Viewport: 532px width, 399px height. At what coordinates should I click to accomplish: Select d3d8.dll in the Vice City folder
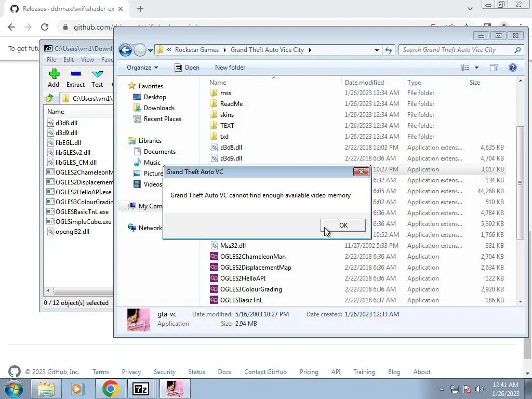coord(231,148)
